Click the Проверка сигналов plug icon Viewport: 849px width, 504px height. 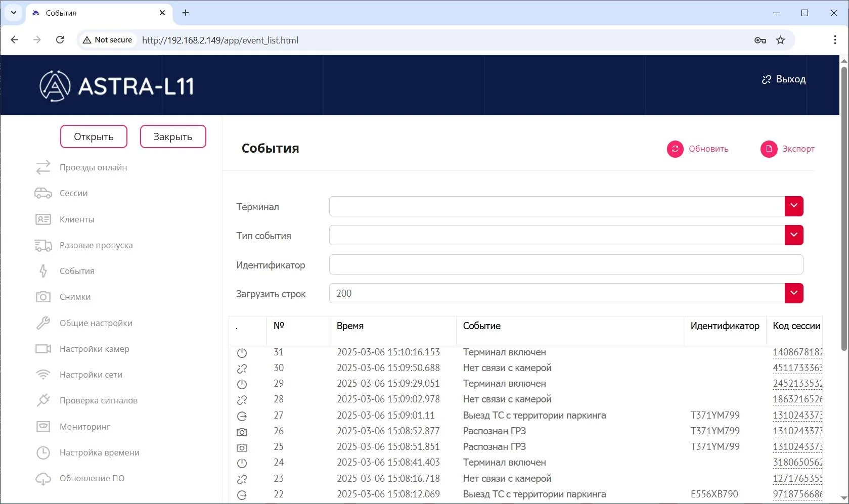point(43,400)
